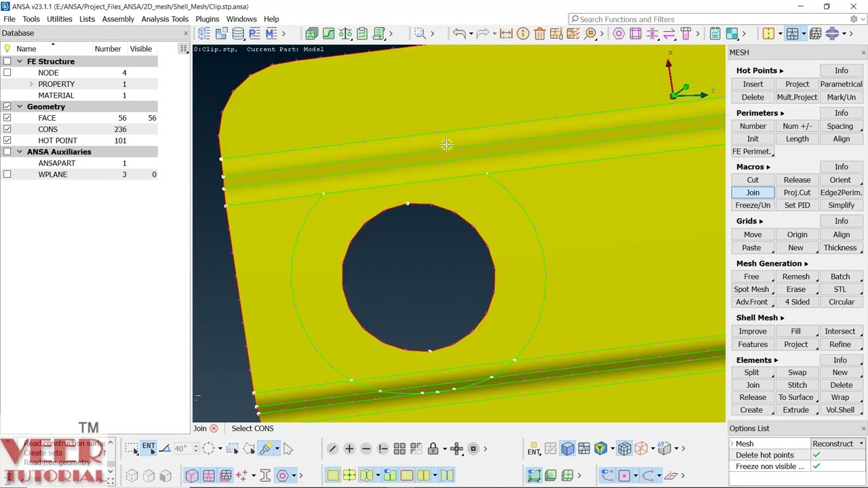The image size is (868, 488).
Task: Collapse the Geometry group arrow
Action: click(x=20, y=106)
